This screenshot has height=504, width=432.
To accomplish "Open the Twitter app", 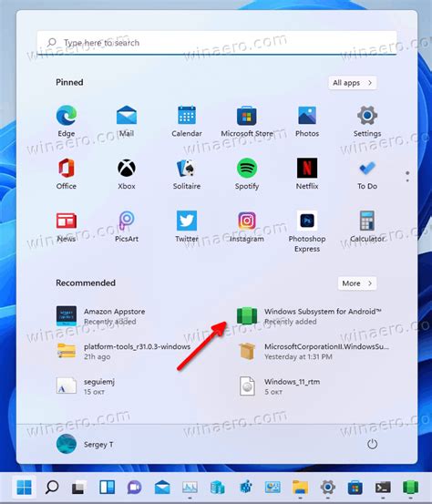I will pos(187,227).
